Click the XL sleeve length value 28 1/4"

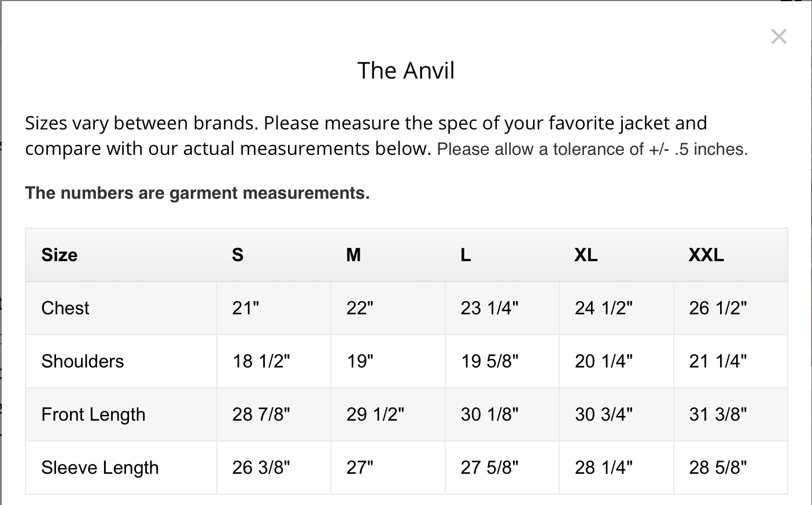(x=603, y=467)
